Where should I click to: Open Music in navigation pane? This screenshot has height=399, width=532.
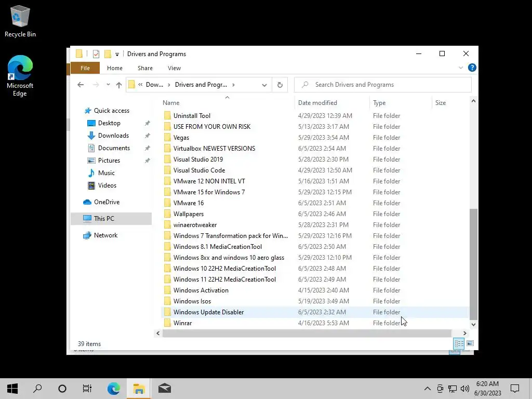pos(106,173)
